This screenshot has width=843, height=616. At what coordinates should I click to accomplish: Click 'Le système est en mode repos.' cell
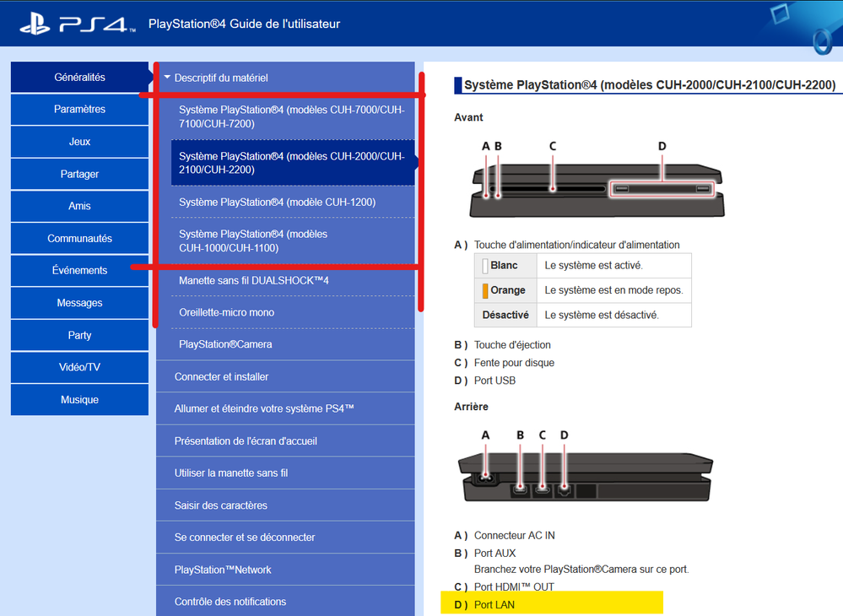(x=614, y=290)
